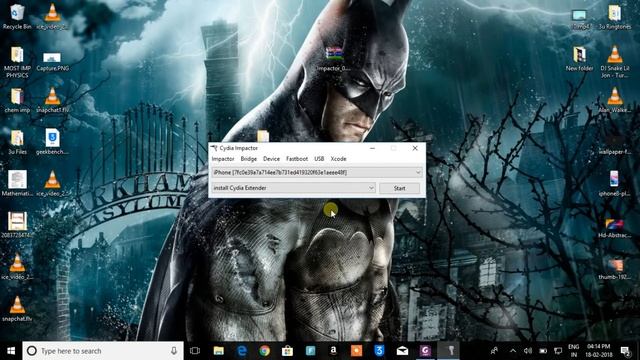
Task: Launch Google Chrome from the taskbar
Action: click(264, 351)
